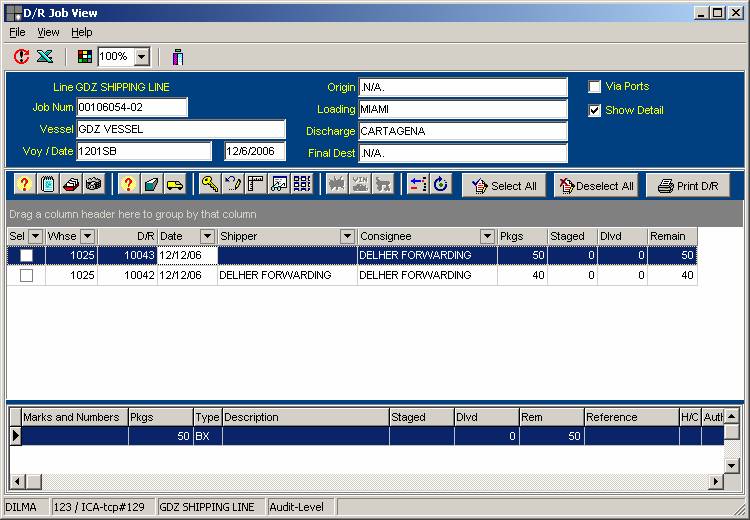This screenshot has width=750, height=520.
Task: Click the colored grid icon beside zoom box
Action: [x=84, y=57]
